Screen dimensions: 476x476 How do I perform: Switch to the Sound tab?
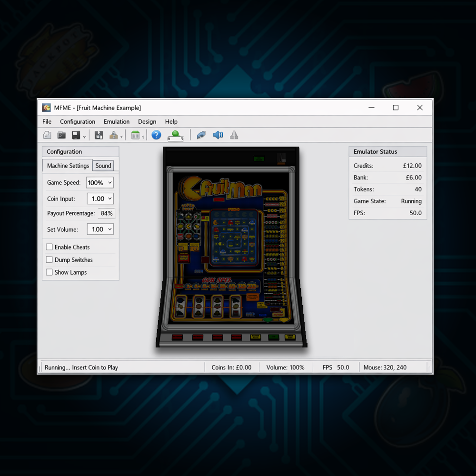103,166
